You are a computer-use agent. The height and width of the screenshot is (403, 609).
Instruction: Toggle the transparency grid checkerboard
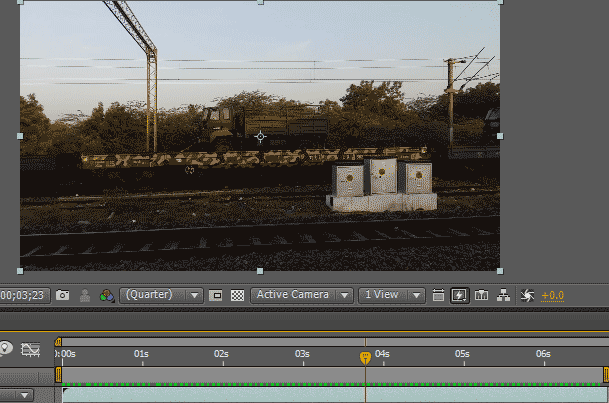click(x=237, y=295)
